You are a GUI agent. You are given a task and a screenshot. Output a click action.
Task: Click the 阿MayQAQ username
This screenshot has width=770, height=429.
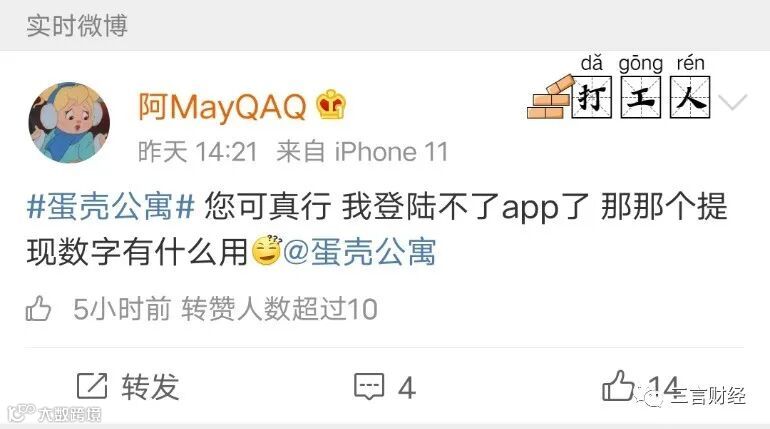(222, 107)
